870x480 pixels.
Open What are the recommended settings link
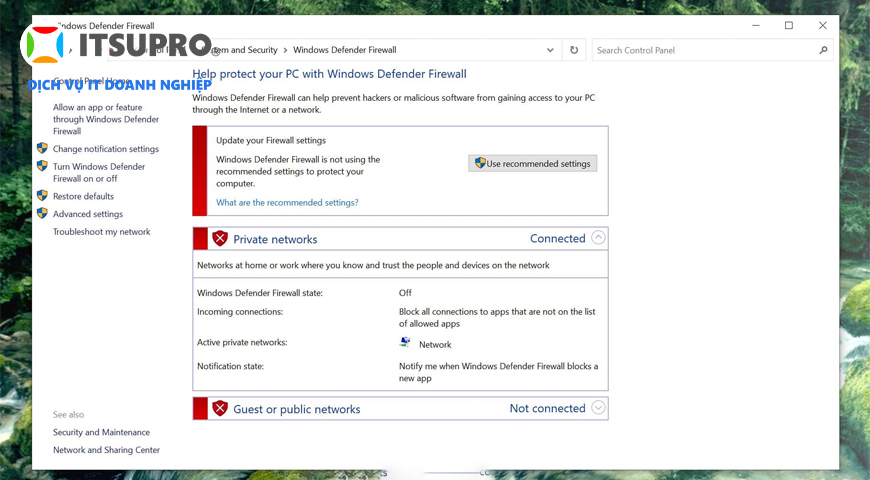(287, 203)
